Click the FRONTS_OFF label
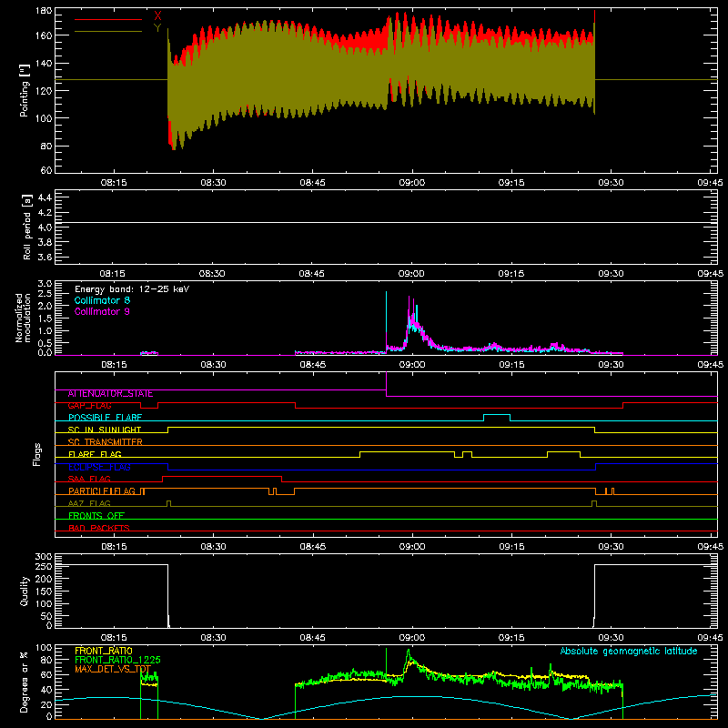 pos(96,516)
